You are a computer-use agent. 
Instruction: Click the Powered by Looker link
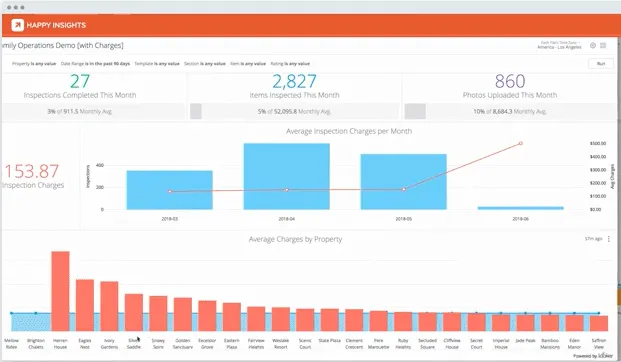(593, 356)
